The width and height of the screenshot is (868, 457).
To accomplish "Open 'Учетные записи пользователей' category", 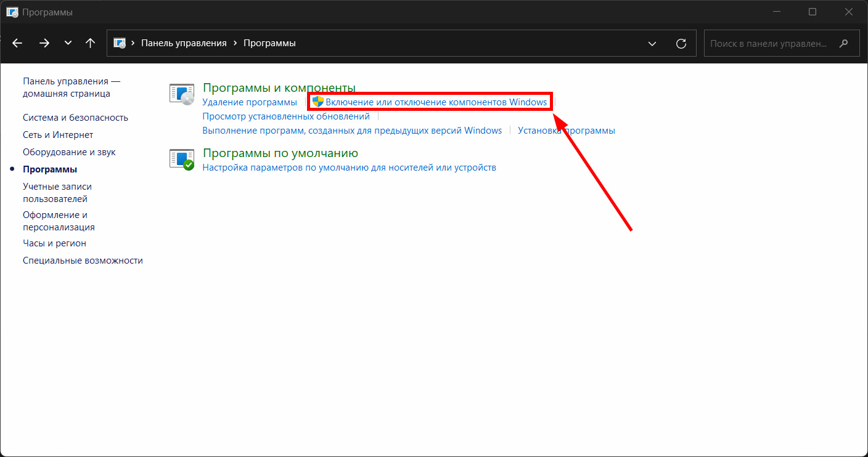I will point(57,192).
